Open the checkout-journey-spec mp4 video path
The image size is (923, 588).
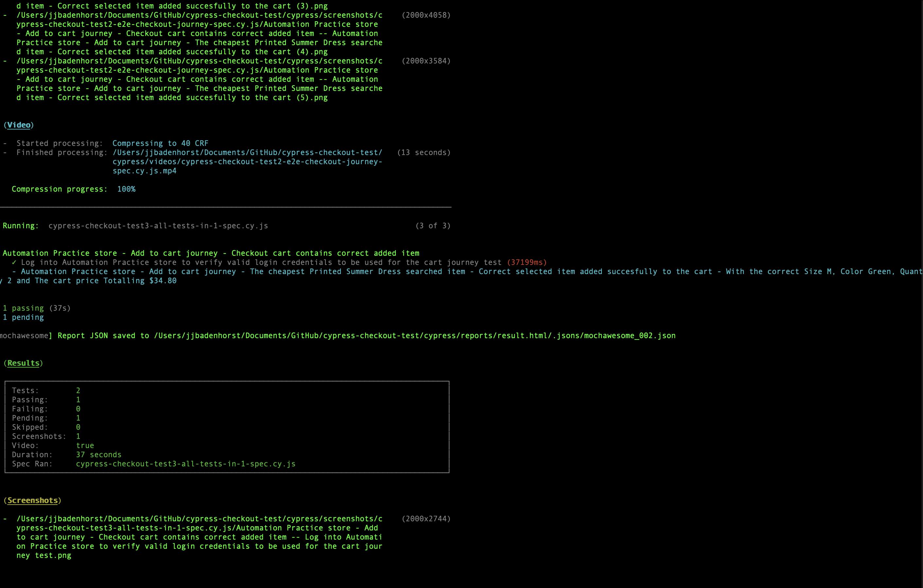pos(247,162)
